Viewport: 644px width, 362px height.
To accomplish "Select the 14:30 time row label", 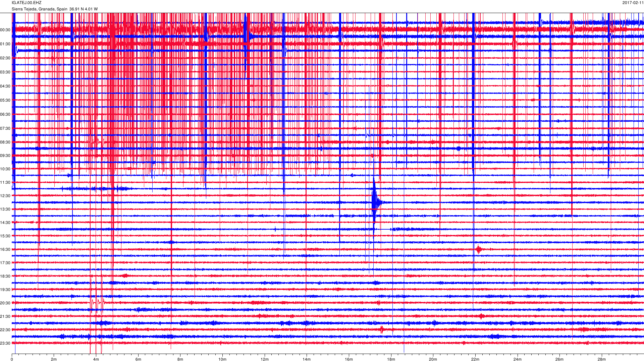I will tap(5, 223).
